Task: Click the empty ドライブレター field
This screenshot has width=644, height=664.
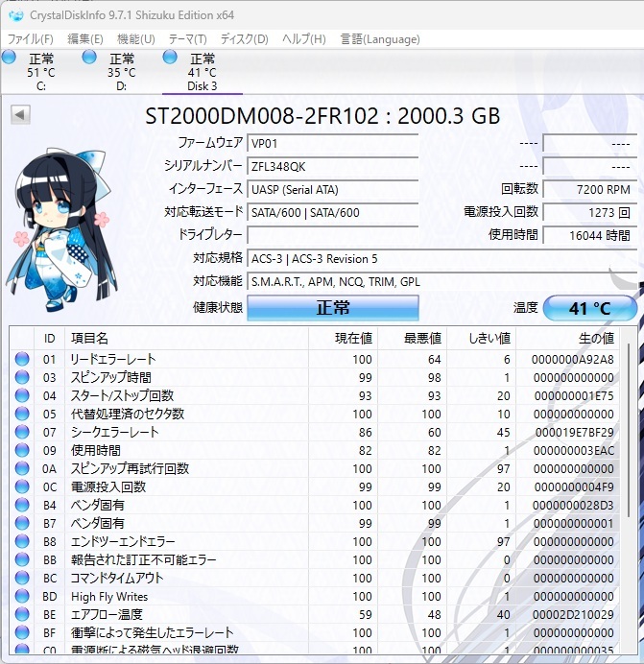Action: point(333,235)
